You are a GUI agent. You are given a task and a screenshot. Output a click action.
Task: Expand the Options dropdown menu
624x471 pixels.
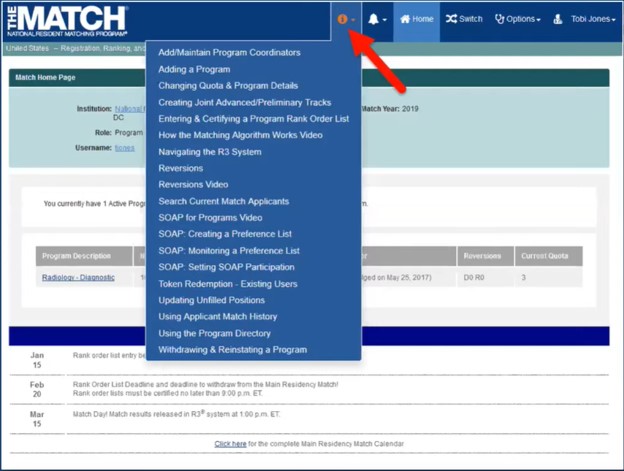tap(518, 19)
